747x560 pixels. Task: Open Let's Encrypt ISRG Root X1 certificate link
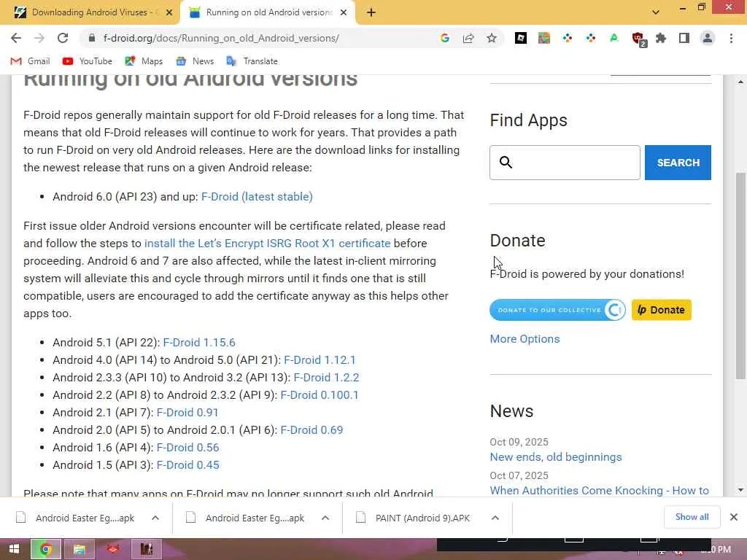coord(267,244)
